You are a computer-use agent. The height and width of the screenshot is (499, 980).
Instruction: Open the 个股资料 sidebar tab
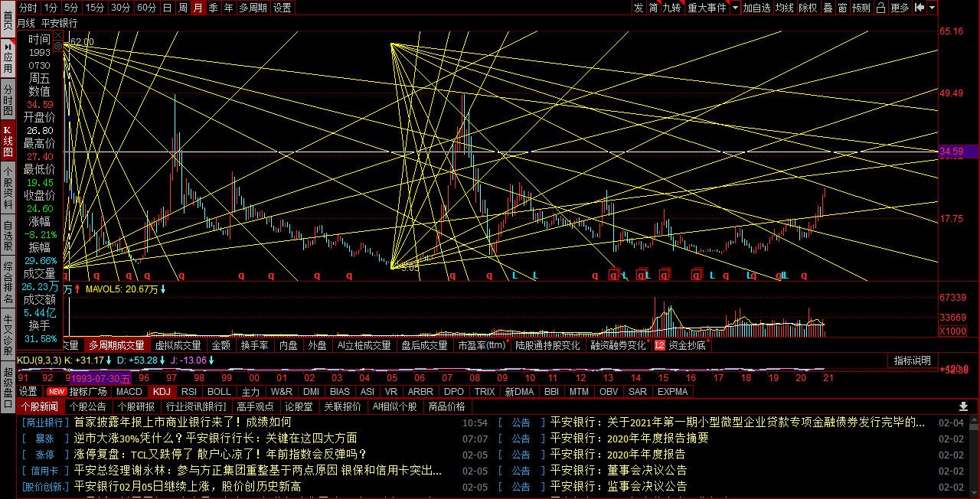click(8, 188)
